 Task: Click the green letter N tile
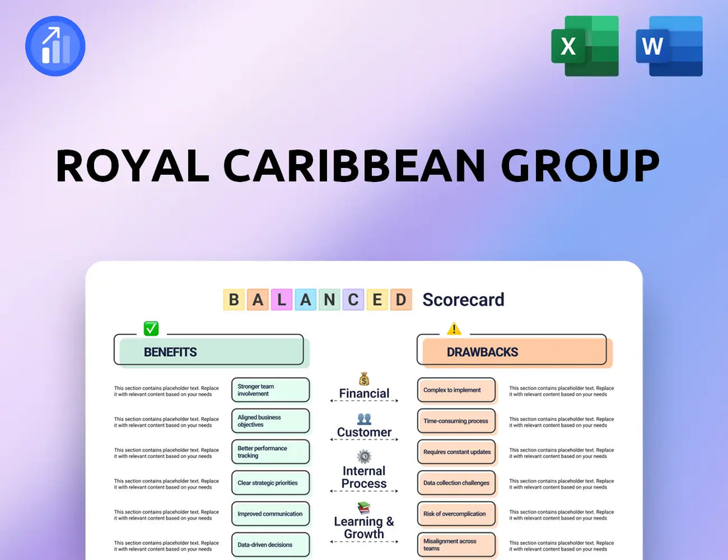pyautogui.click(x=330, y=299)
